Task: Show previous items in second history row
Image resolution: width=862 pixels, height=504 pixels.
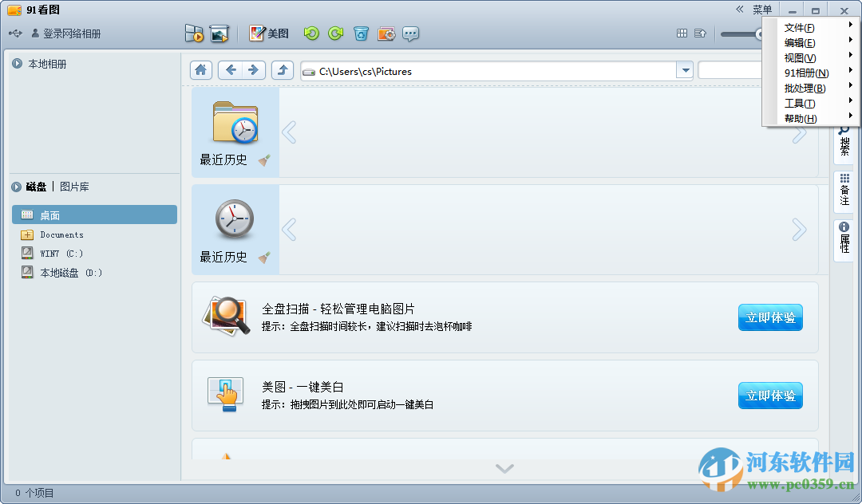Action: click(x=289, y=230)
